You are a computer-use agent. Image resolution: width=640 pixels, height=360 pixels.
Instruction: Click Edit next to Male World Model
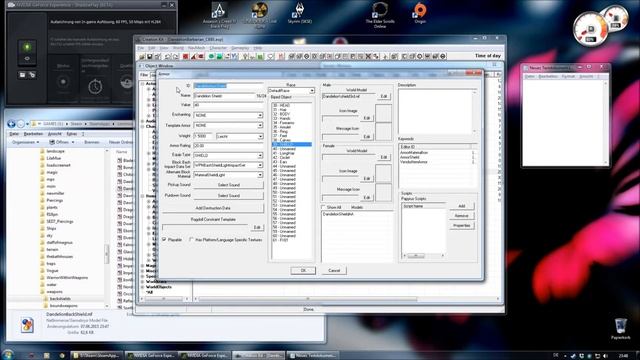pos(384,96)
